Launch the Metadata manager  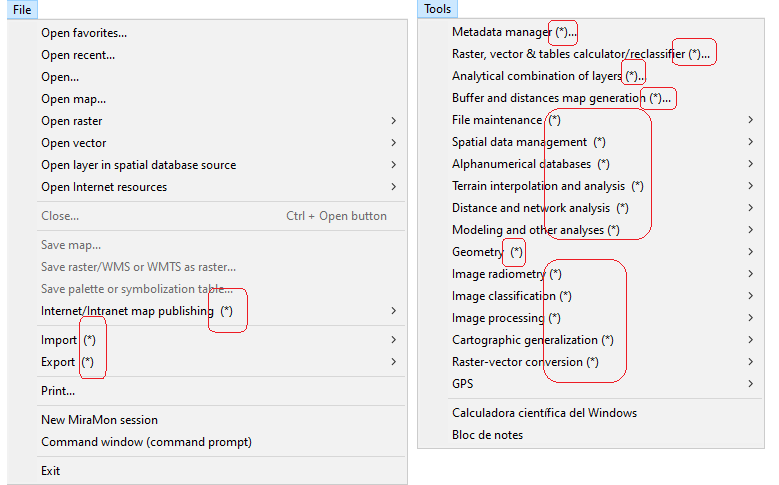point(500,32)
